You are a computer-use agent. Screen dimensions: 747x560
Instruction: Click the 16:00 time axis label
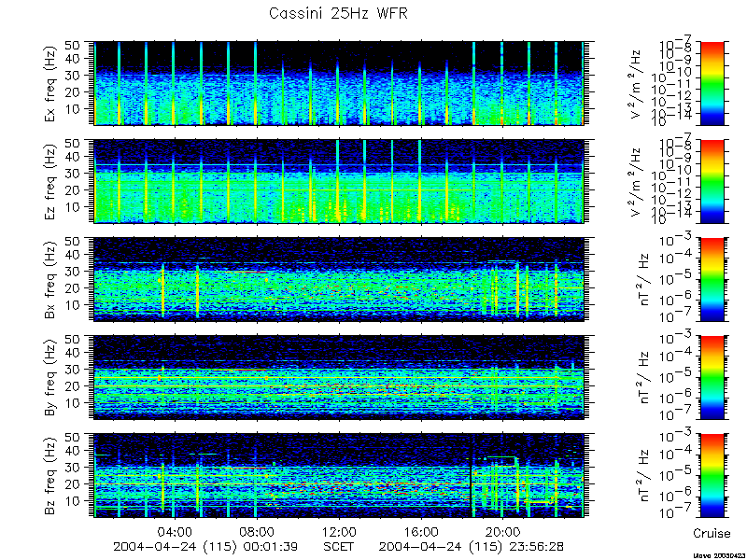420,532
